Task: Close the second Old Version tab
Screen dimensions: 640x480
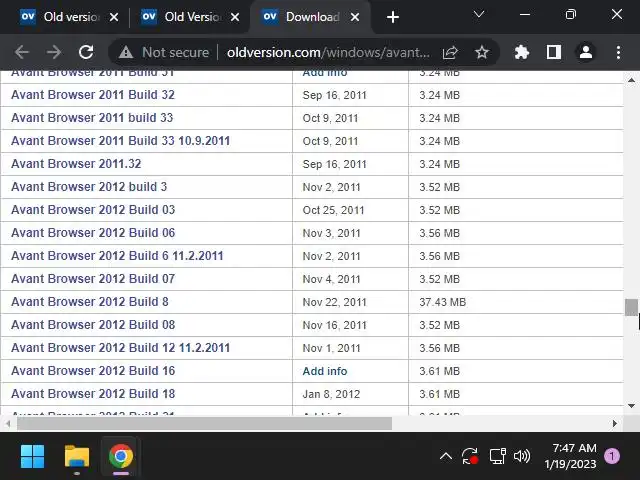Action: pyautogui.click(x=235, y=17)
